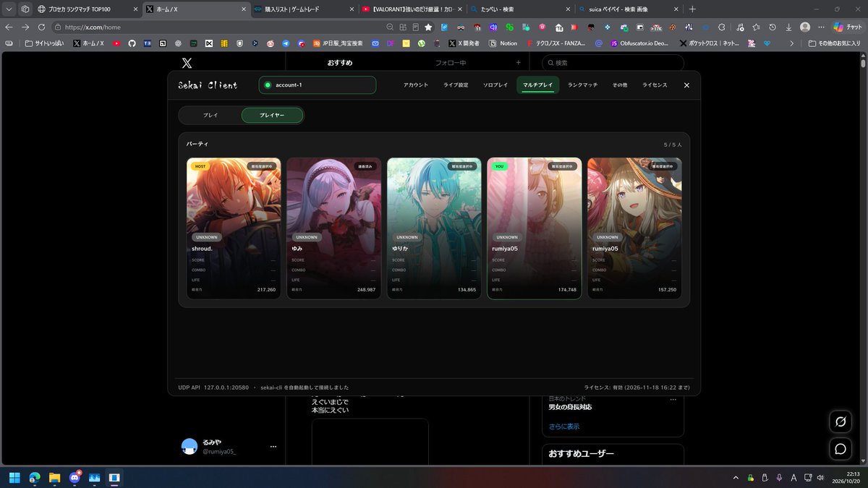The width and height of the screenshot is (868, 488).
Task: Open the Windows Start menu
Action: (x=14, y=478)
